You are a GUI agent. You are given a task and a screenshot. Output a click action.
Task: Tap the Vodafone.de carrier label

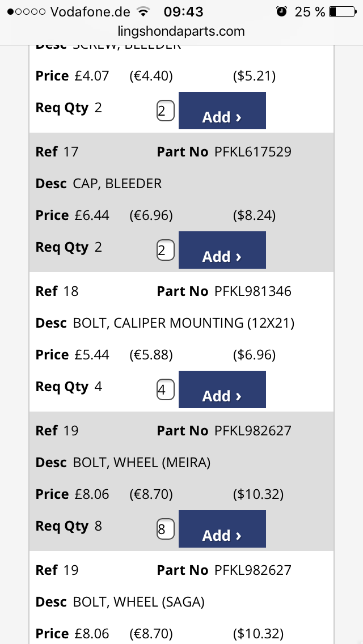pyautogui.click(x=90, y=11)
